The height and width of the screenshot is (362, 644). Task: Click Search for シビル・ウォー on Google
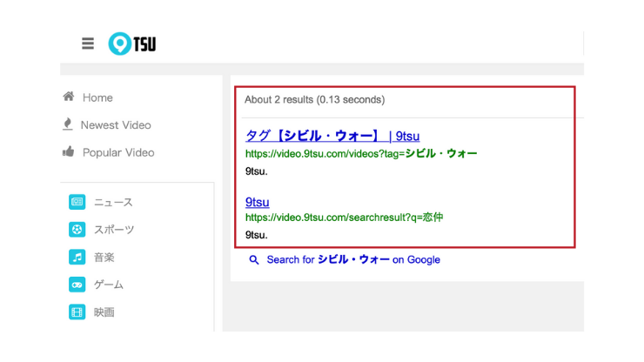tap(353, 259)
